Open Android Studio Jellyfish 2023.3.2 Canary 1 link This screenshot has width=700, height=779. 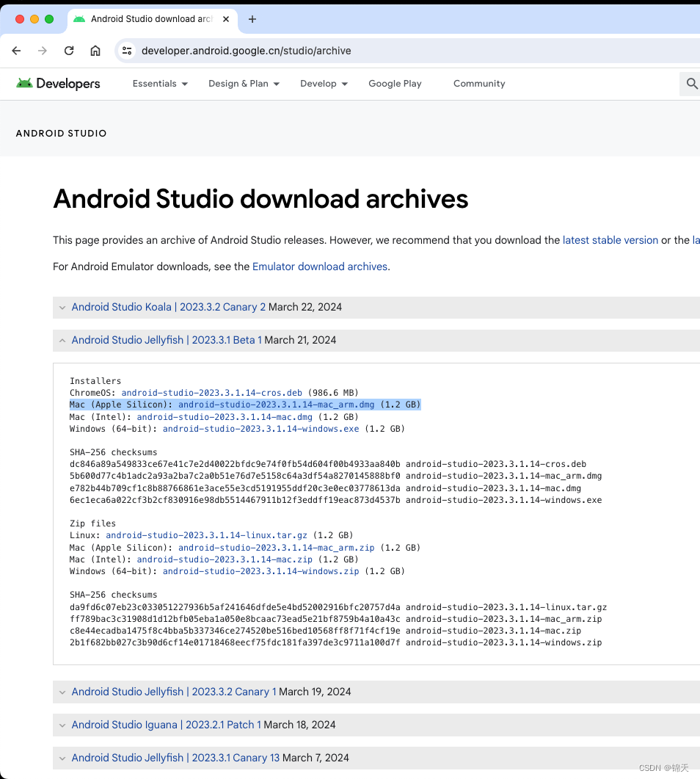174,692
